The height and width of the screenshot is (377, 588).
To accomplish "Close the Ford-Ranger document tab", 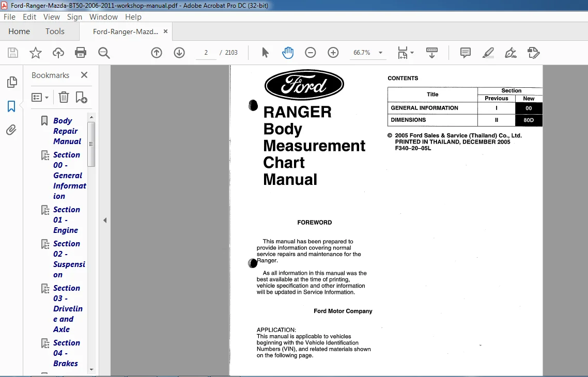I will point(165,32).
